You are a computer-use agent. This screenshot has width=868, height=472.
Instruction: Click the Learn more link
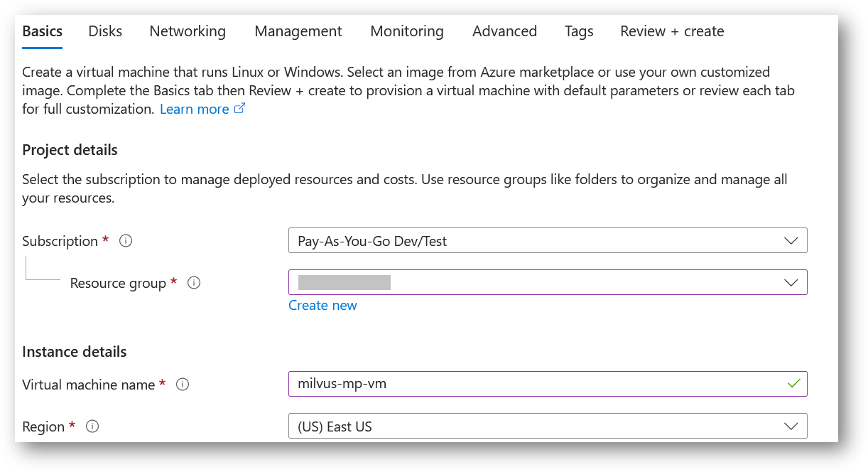(194, 109)
